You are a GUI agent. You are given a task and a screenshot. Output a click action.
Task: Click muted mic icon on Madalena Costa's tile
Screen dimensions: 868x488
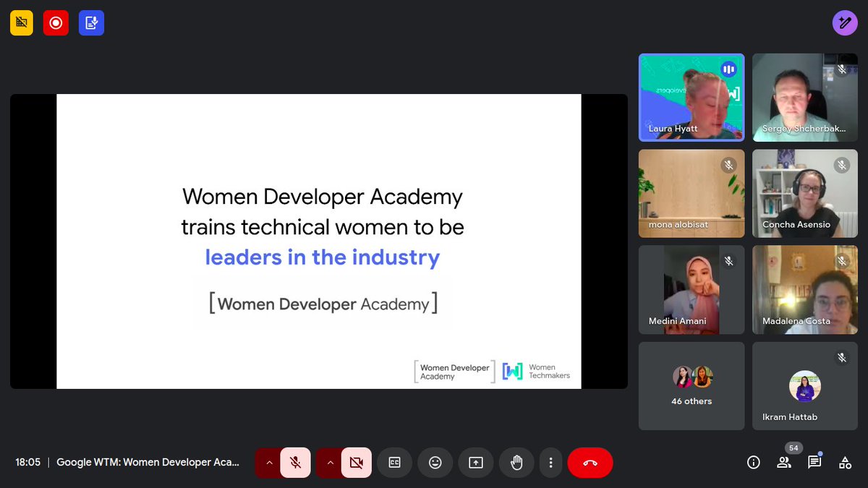[x=842, y=262]
